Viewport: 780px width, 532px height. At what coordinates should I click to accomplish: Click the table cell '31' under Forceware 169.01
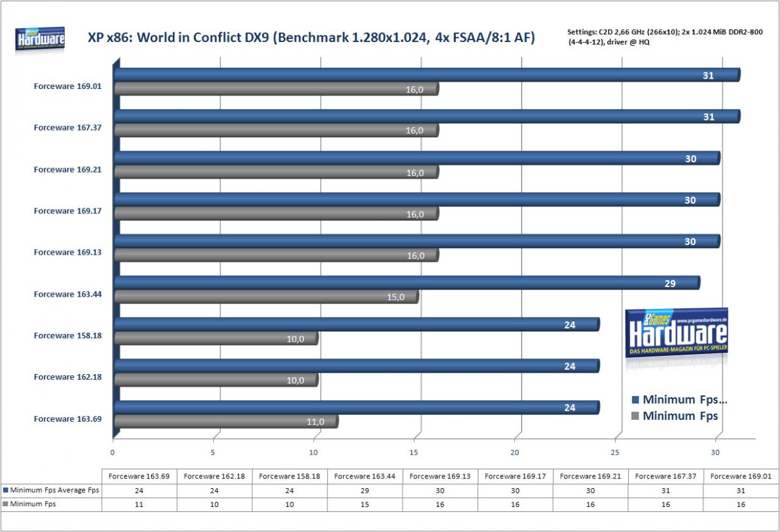(740, 491)
